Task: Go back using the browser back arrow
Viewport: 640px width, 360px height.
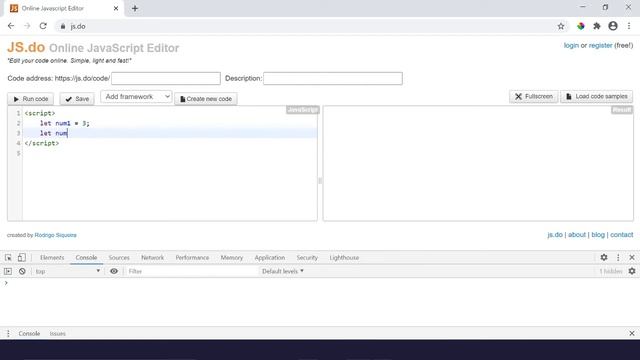Action: [11, 26]
